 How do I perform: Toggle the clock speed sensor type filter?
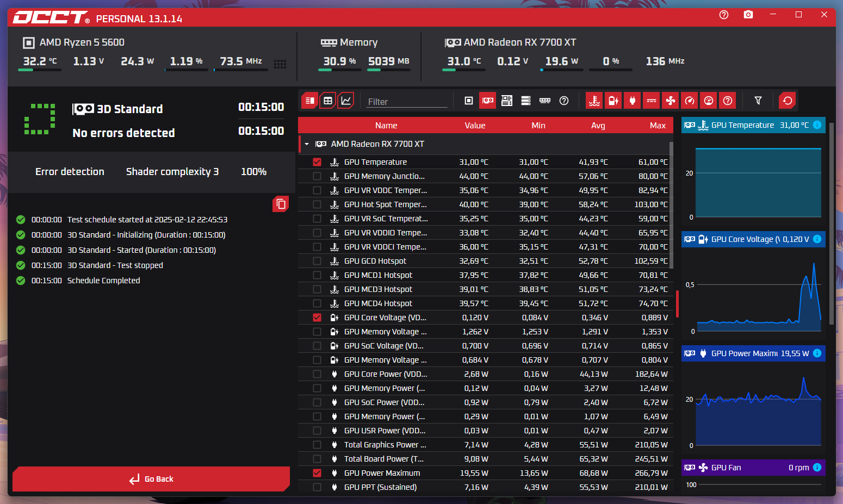pyautogui.click(x=690, y=101)
